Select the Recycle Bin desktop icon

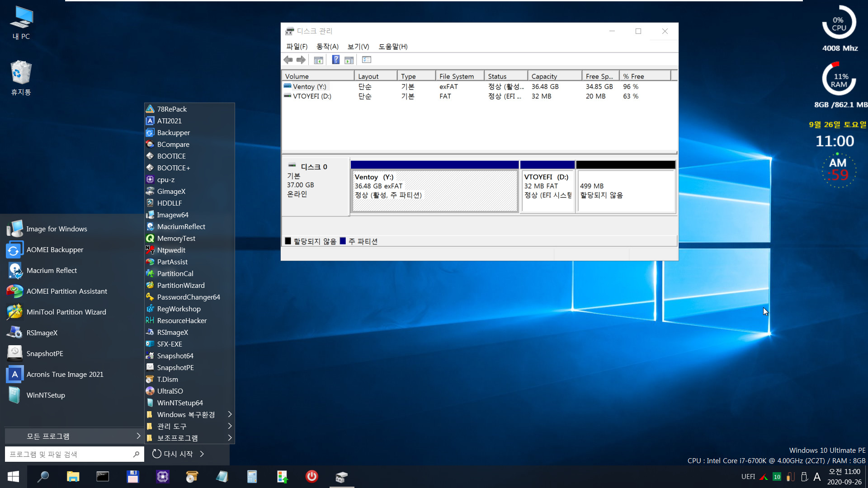tap(21, 78)
